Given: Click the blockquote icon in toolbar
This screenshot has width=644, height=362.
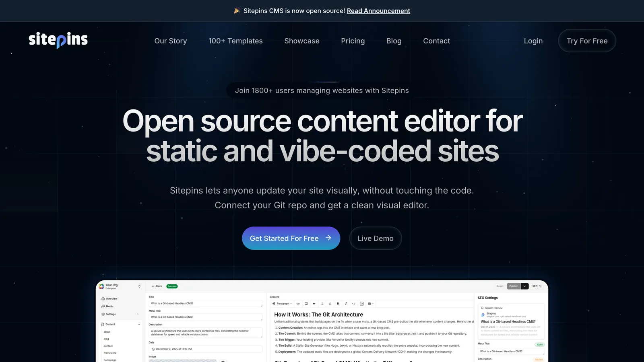Looking at the screenshot, I should coord(314,304).
